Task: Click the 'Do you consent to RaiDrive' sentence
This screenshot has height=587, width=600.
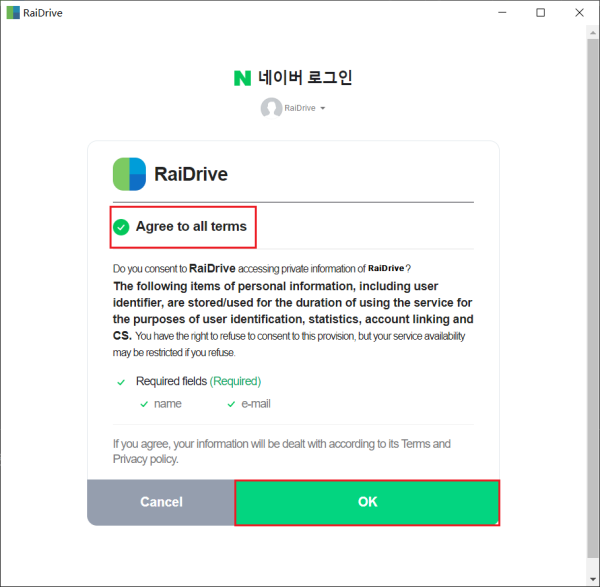Action: click(262, 269)
